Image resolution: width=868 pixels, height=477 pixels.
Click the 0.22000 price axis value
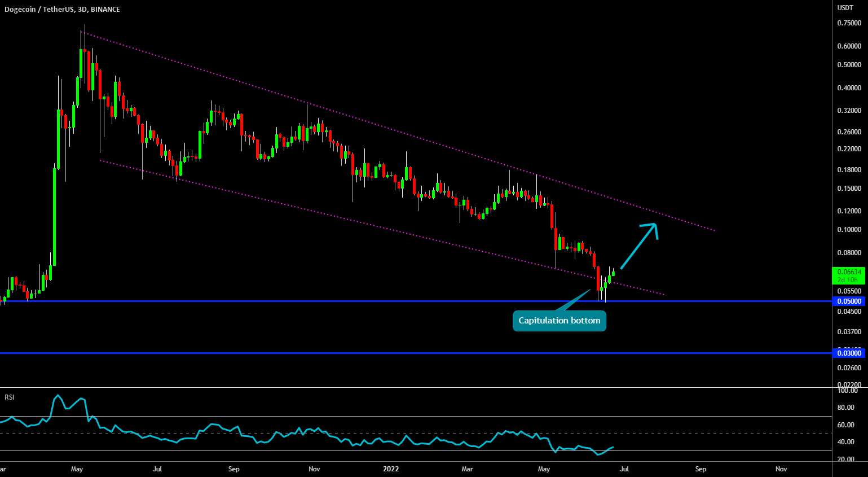[x=849, y=149]
